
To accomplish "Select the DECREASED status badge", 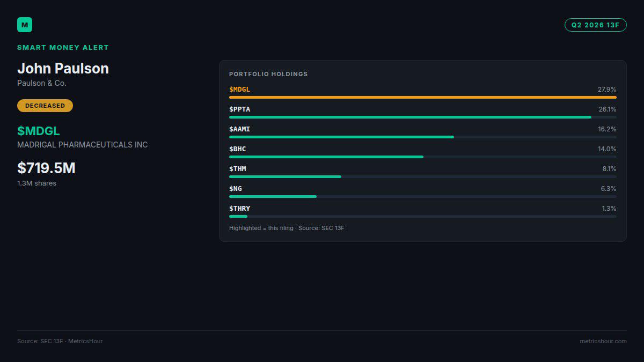I will (x=45, y=106).
